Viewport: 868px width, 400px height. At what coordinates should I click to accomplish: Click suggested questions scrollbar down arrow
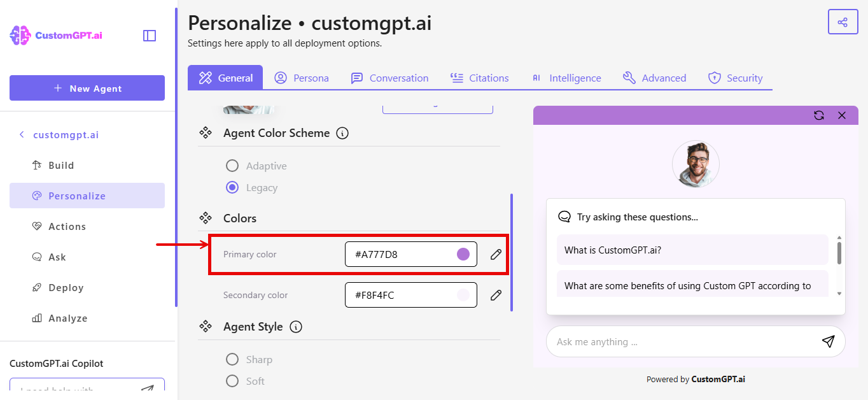[x=839, y=293]
